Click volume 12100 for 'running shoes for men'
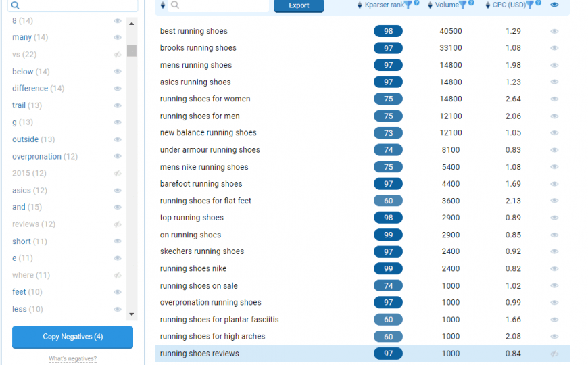 coord(451,116)
